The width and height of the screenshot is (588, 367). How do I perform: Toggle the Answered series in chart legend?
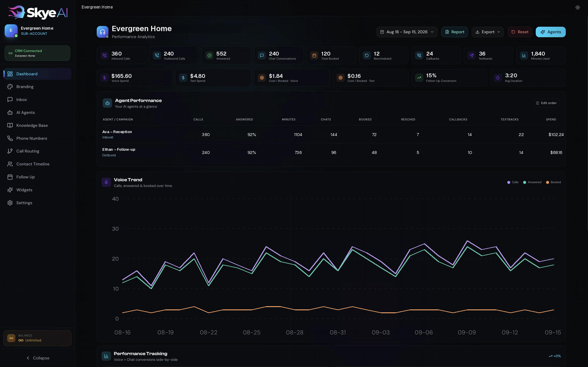coord(532,182)
